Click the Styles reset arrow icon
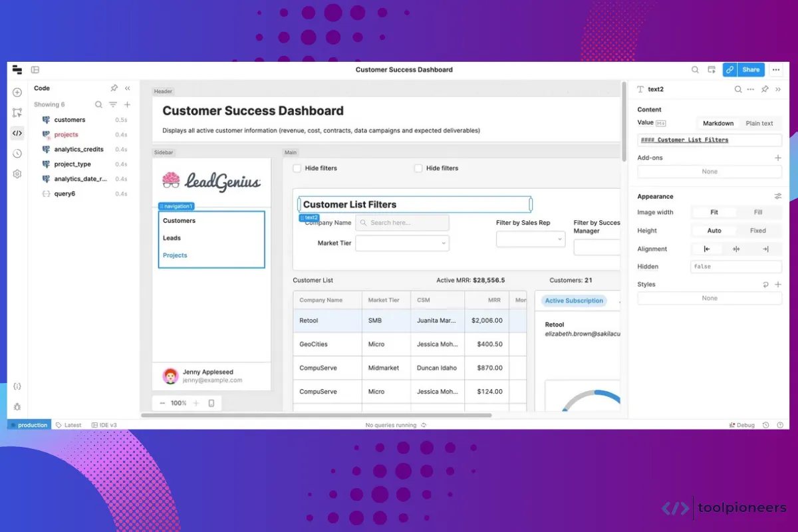 coord(765,285)
